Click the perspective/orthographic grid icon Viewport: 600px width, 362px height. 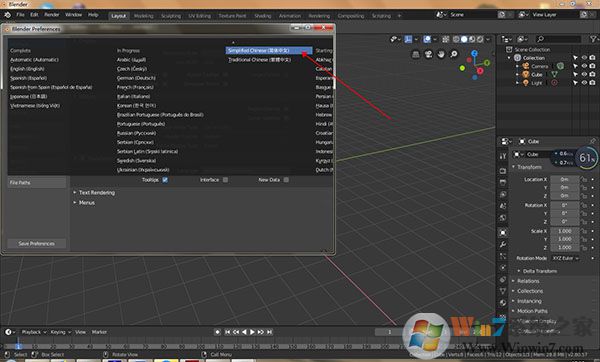click(x=416, y=54)
